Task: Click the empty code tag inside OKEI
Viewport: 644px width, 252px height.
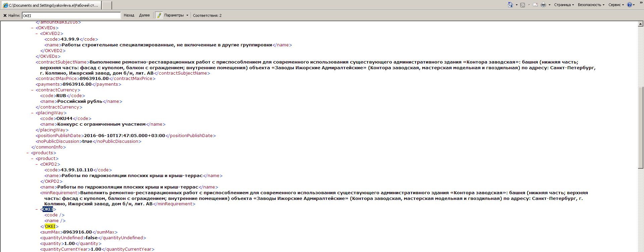Action: click(x=54, y=215)
